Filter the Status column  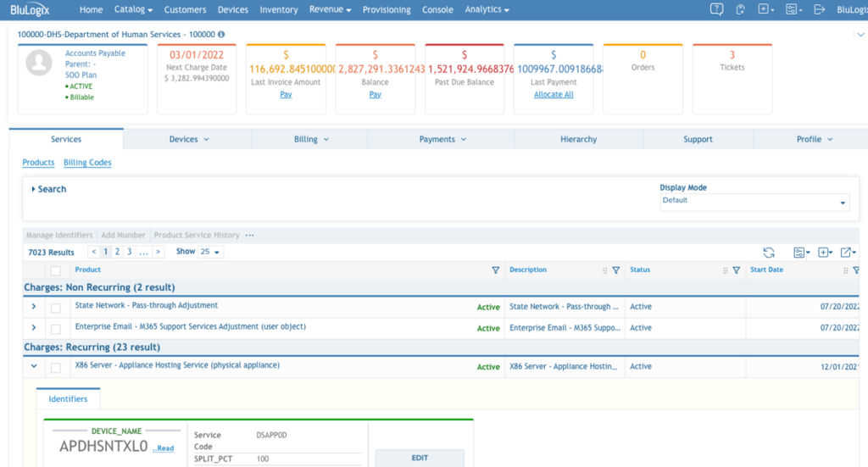737,270
